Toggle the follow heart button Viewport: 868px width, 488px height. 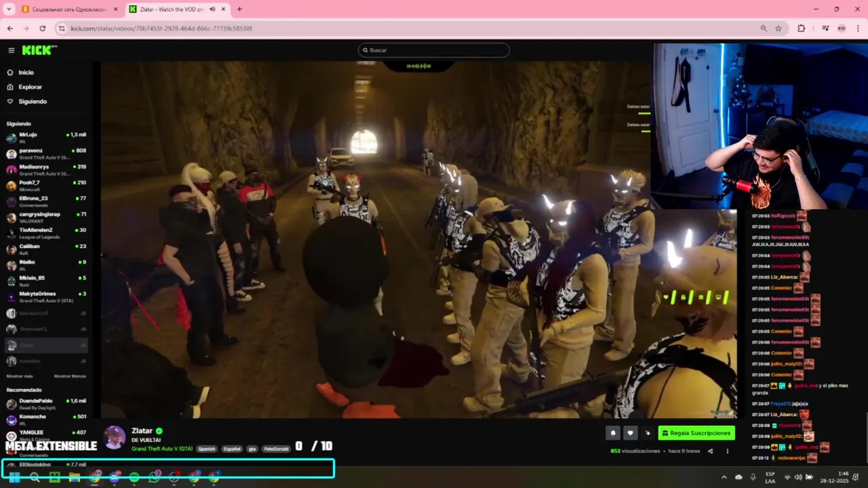click(630, 433)
